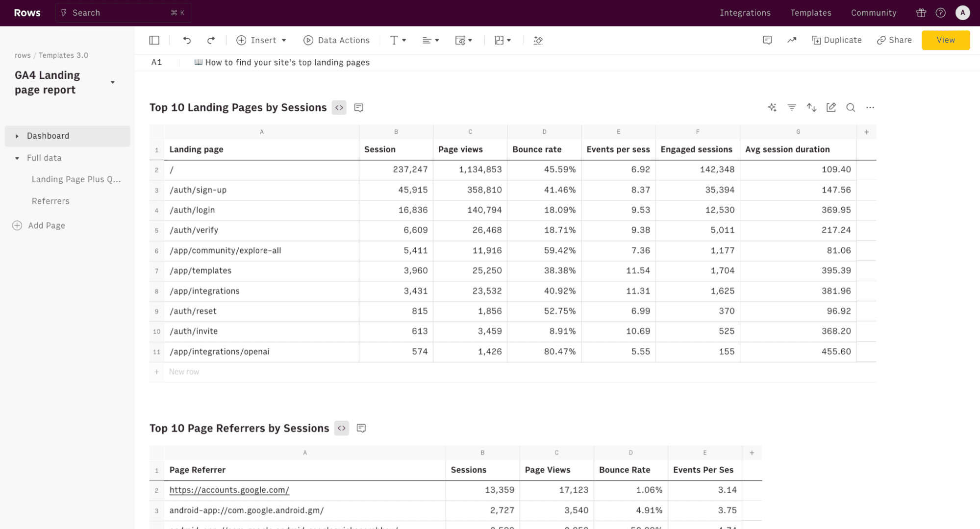Collapse the Full data section
This screenshot has width=980, height=529.
(17, 158)
